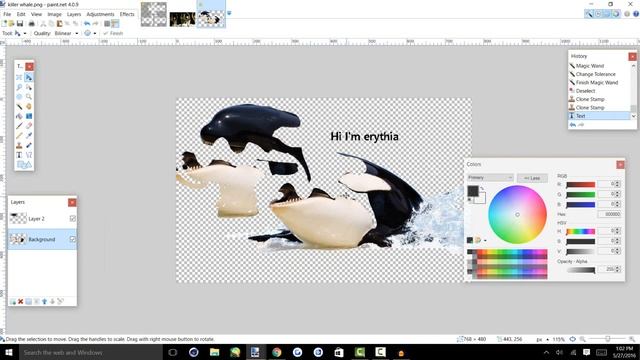Toggle the Colors window button
Image resolution: width=640 pixels, height=360 pixels.
pos(616,14)
